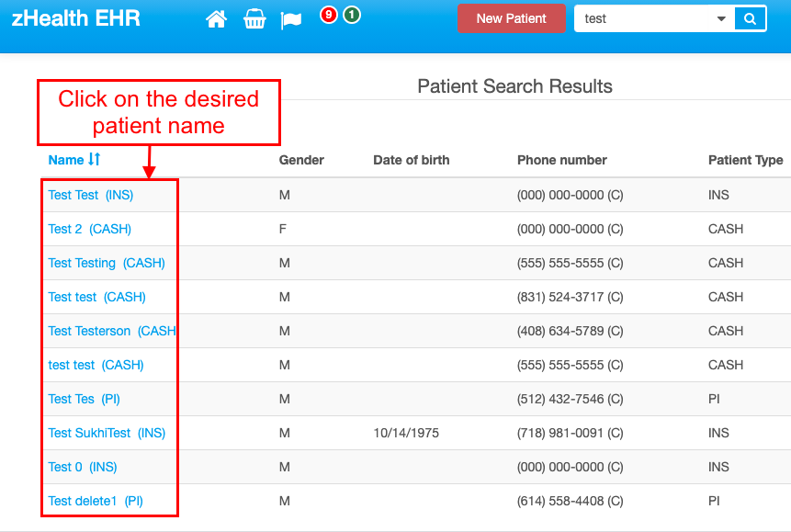Image resolution: width=791 pixels, height=532 pixels.
Task: Open patient Test SukhiTest (INS)
Action: 107,433
